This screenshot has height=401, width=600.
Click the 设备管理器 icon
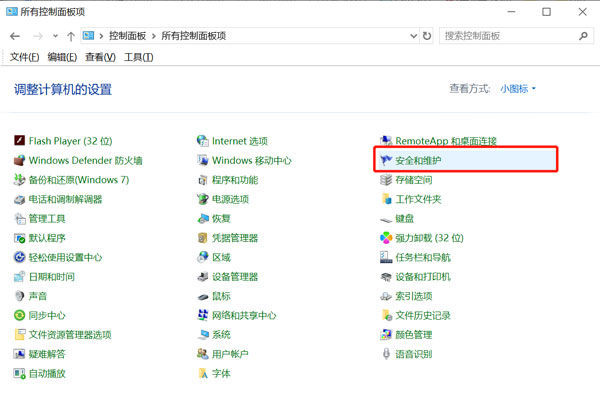click(202, 277)
